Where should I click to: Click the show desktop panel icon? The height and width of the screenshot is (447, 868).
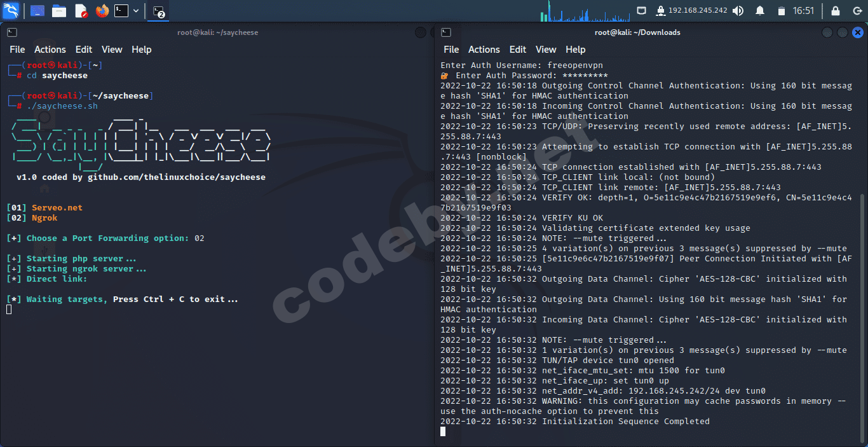tap(37, 11)
